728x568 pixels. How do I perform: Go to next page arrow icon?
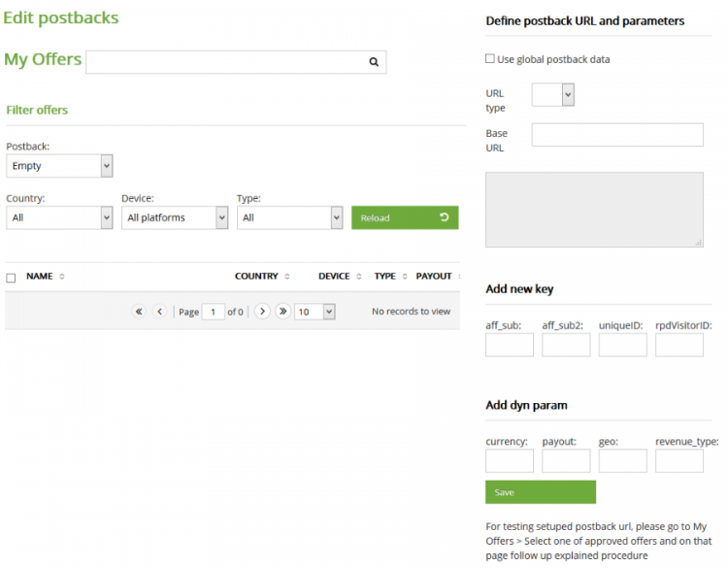point(262,311)
